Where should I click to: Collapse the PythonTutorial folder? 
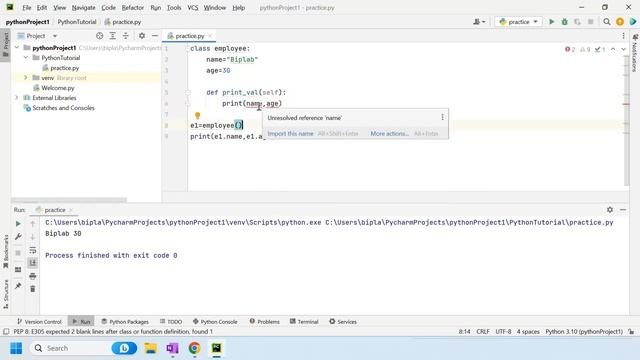pyautogui.click(x=26, y=58)
